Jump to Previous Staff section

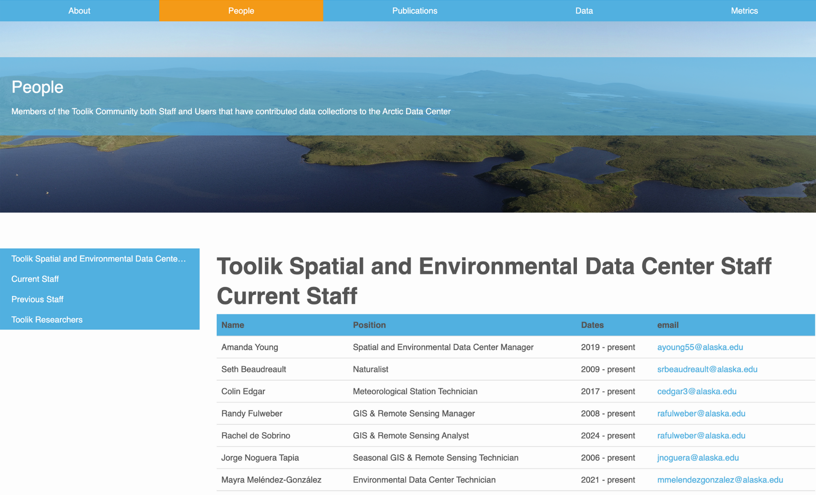tap(37, 299)
